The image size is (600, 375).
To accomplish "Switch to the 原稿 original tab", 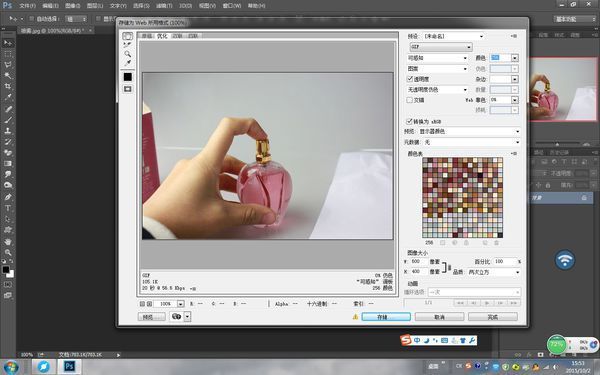I will 147,36.
